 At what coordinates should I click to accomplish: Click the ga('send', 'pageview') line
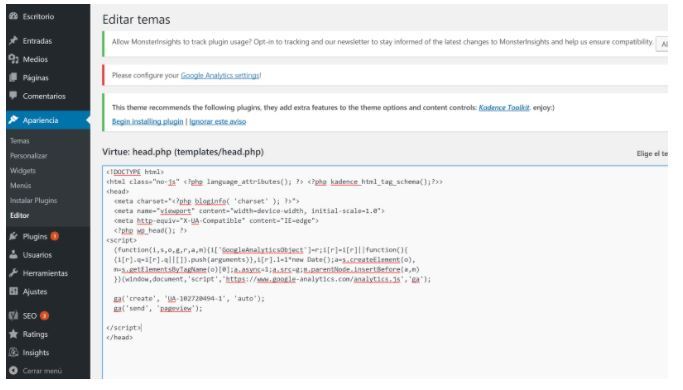coord(158,308)
